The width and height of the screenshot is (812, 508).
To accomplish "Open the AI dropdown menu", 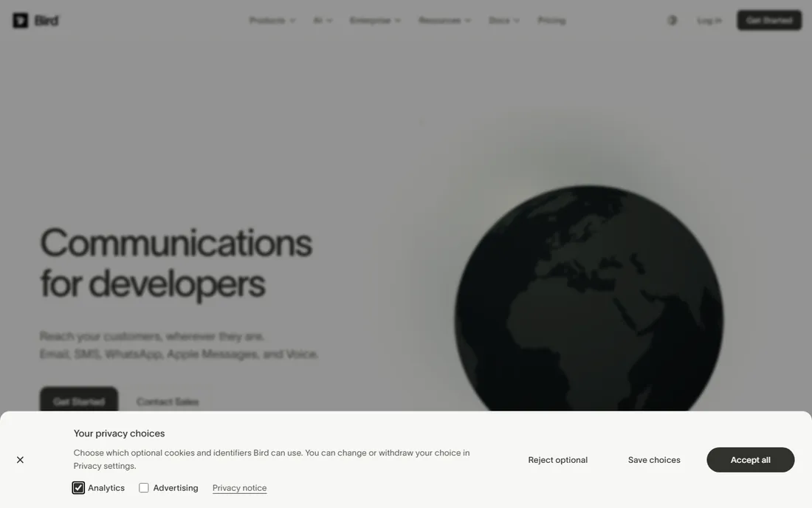I will tap(323, 20).
